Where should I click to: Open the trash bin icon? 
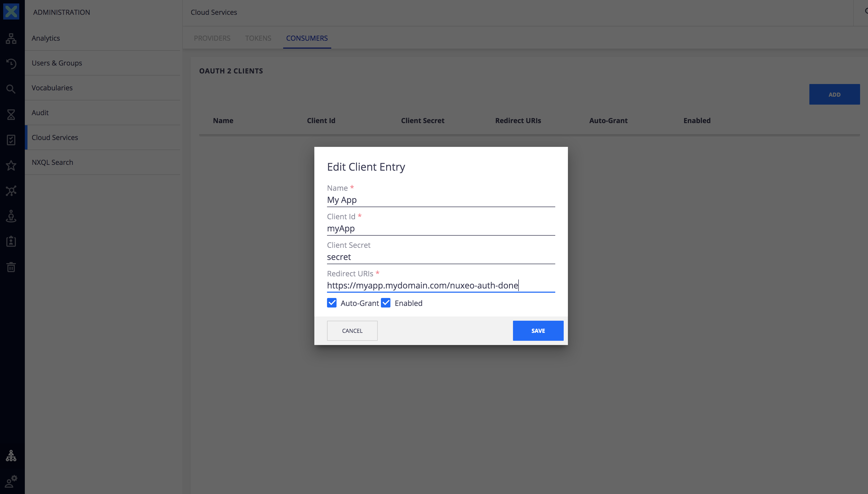(11, 267)
